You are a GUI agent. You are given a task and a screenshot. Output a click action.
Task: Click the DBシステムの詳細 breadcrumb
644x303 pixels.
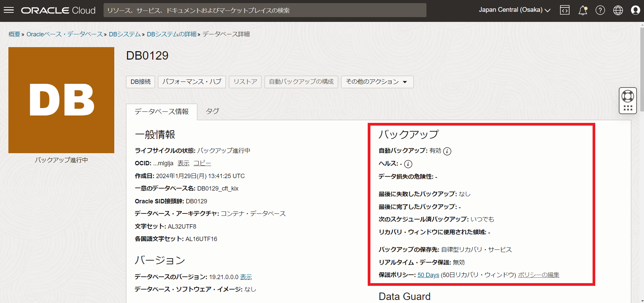pyautogui.click(x=171, y=34)
